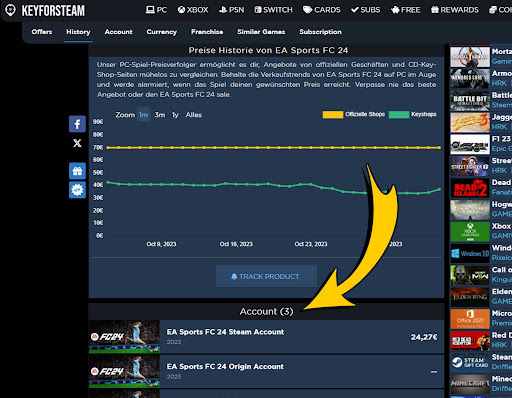
Task: Set chart zoom to Alles
Action: [x=194, y=115]
